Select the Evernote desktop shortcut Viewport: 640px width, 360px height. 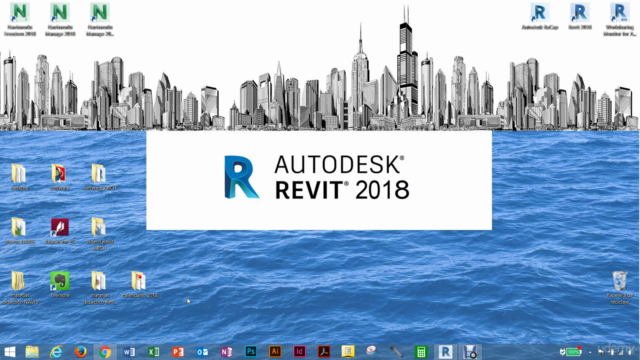pyautogui.click(x=60, y=284)
